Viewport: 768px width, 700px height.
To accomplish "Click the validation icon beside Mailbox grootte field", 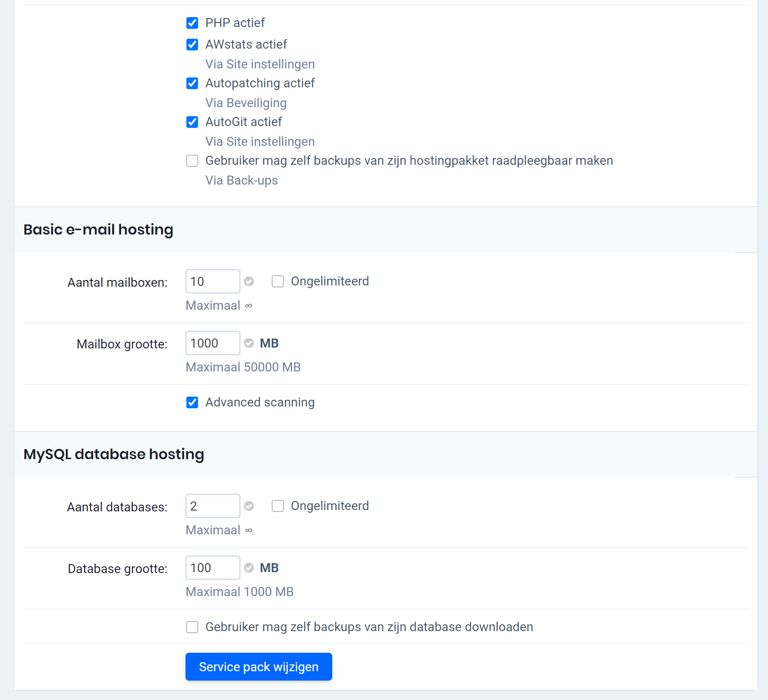I will point(249,343).
